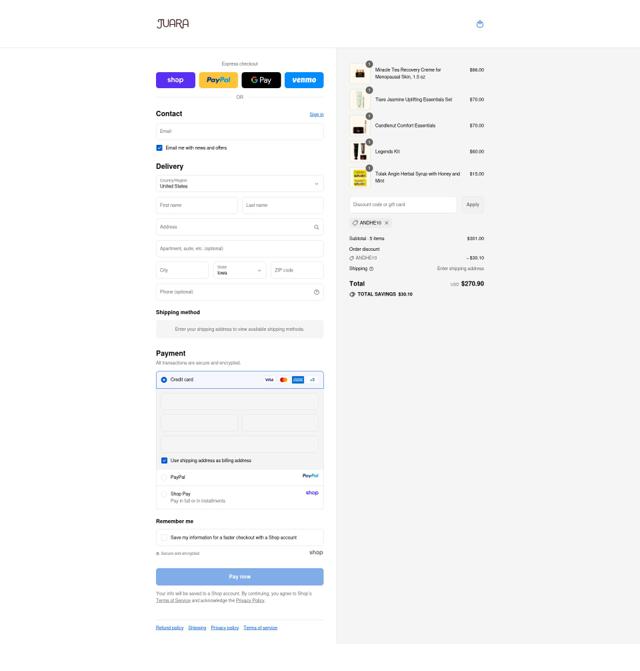
Task: Select the Shop Pay payment radio
Action: [x=164, y=494]
